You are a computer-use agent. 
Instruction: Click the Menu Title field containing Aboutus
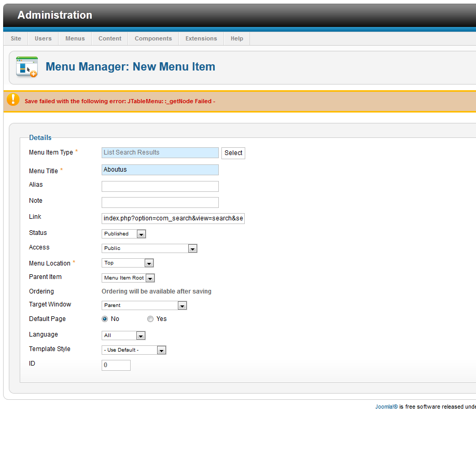point(160,170)
